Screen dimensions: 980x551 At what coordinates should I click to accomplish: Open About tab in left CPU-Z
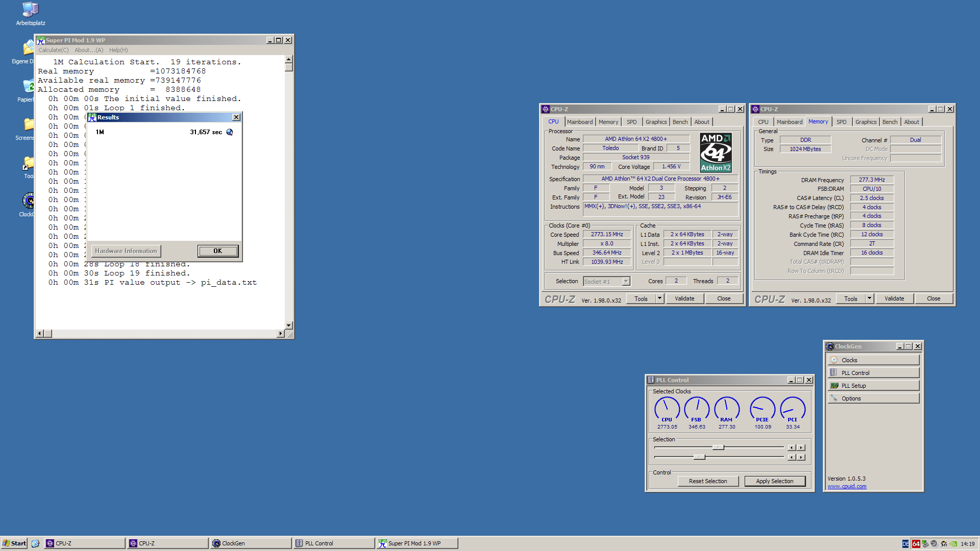[x=702, y=122]
